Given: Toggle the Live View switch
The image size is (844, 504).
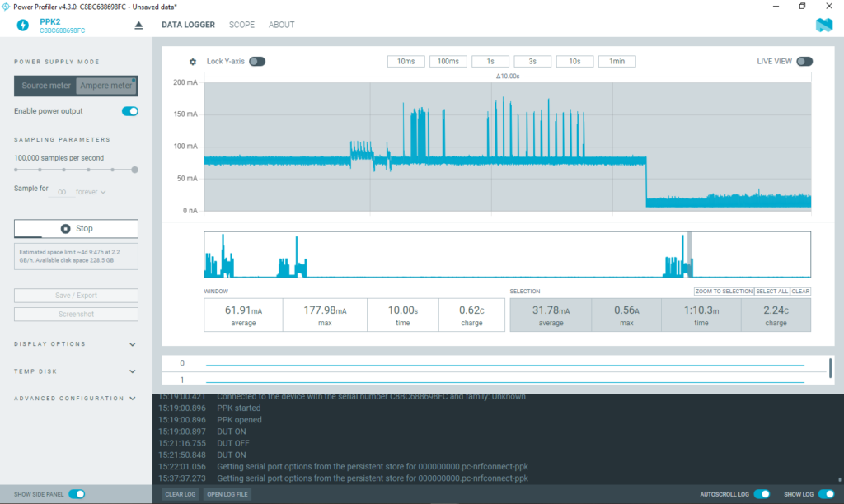Looking at the screenshot, I should click(x=804, y=62).
